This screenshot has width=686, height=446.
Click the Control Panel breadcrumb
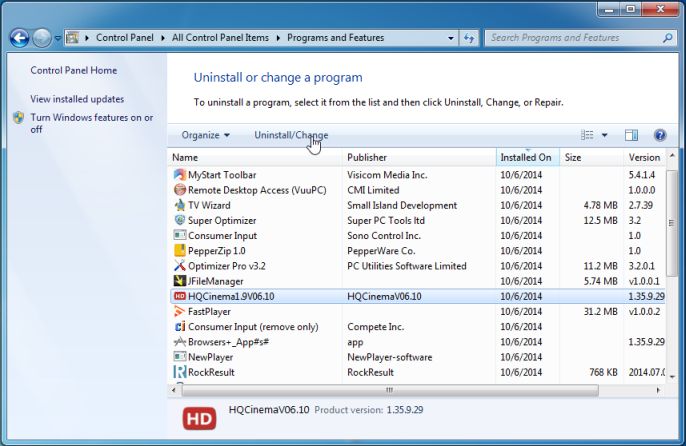tap(125, 38)
